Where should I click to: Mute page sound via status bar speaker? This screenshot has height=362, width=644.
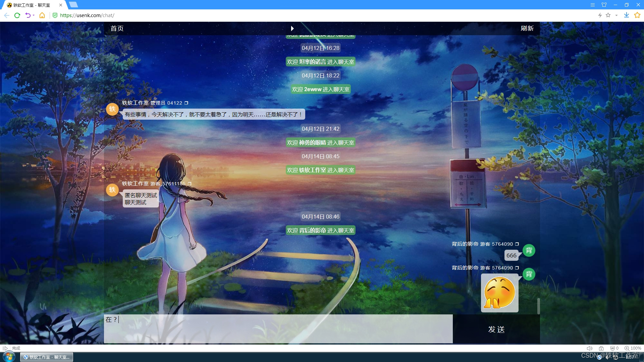click(589, 348)
